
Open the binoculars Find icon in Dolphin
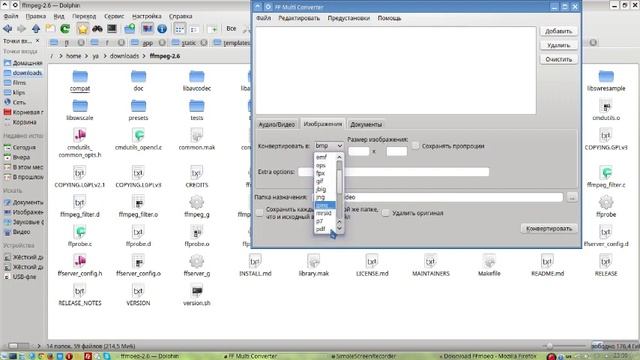coord(97,29)
